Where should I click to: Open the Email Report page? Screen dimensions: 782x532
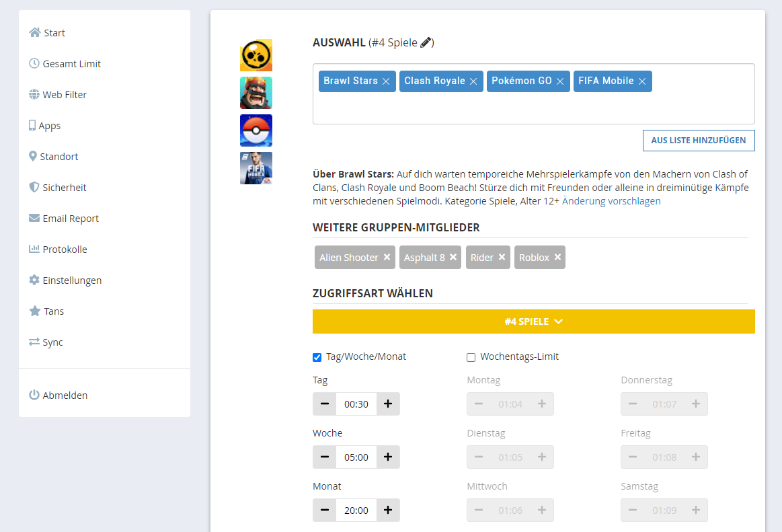[x=64, y=219]
